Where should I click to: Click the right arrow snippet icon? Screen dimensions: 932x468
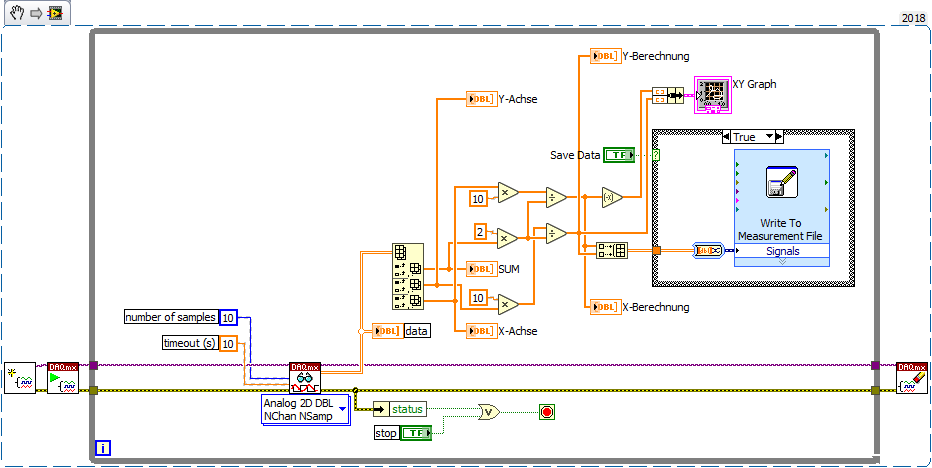pyautogui.click(x=35, y=13)
